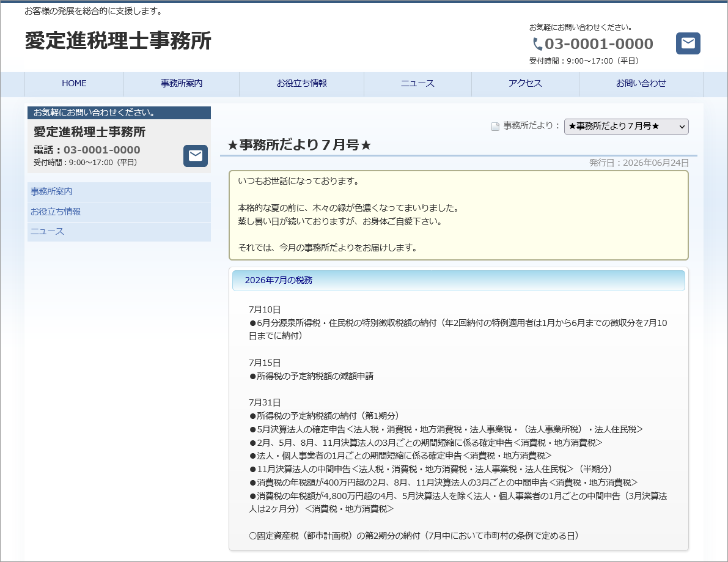The width and height of the screenshot is (728, 562).
Task: Click the お客様の発展を総合的に支援します tagline
Action: (x=94, y=11)
